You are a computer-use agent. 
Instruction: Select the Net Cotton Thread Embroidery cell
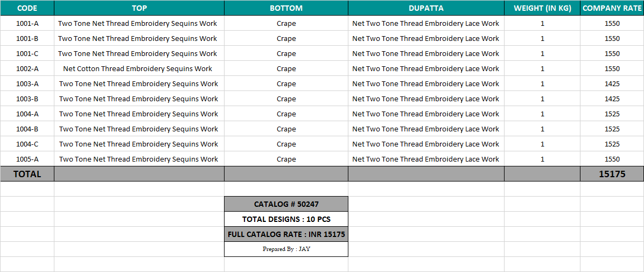[x=138, y=68]
